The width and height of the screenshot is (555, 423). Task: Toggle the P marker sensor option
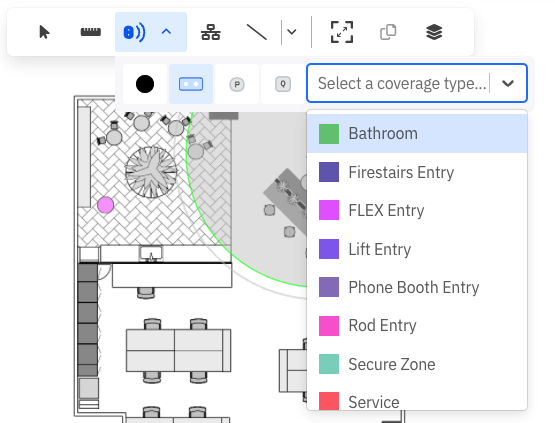coord(237,84)
